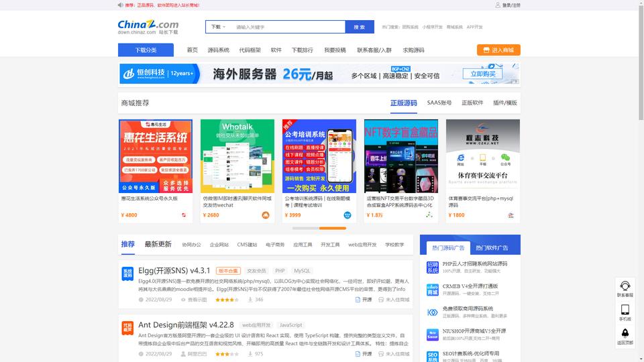The height and width of the screenshot is (362, 644).
Task: Select the 推荐 list tab
Action: 127,244
